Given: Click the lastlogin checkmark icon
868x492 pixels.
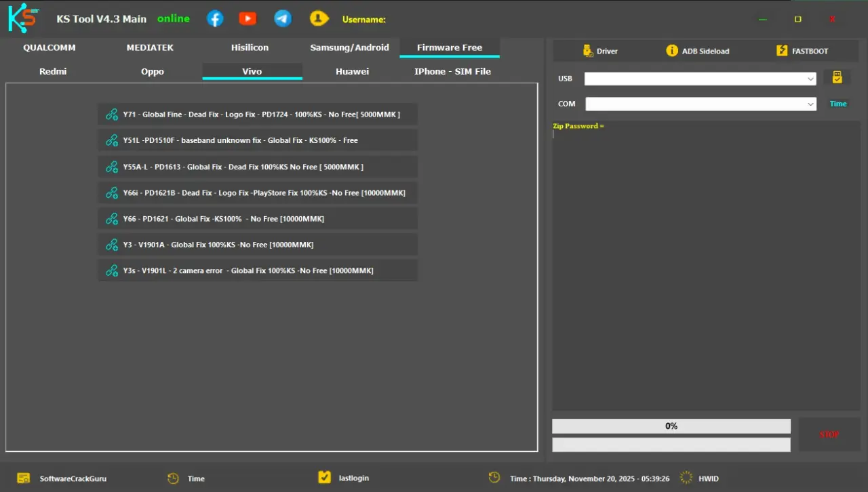Looking at the screenshot, I should (324, 478).
